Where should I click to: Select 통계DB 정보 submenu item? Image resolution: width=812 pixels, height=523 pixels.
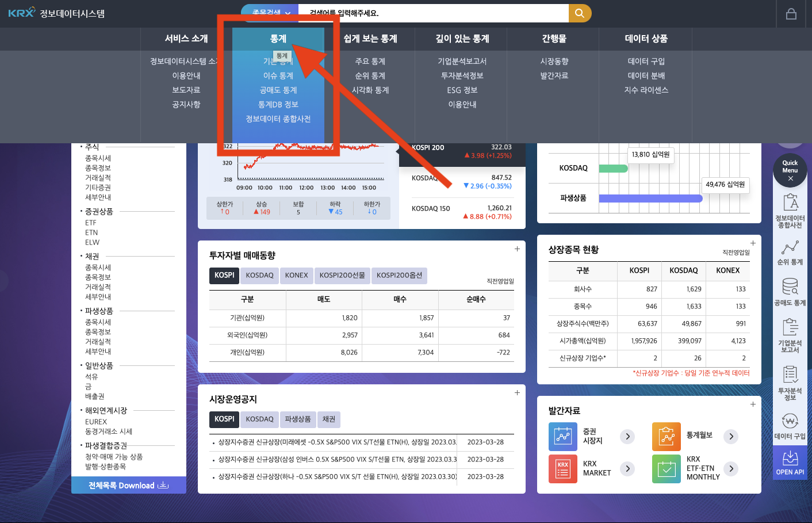point(278,105)
